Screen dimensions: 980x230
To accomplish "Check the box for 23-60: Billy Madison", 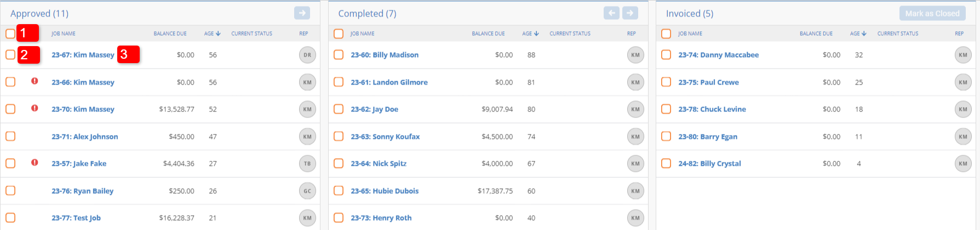I will 339,55.
